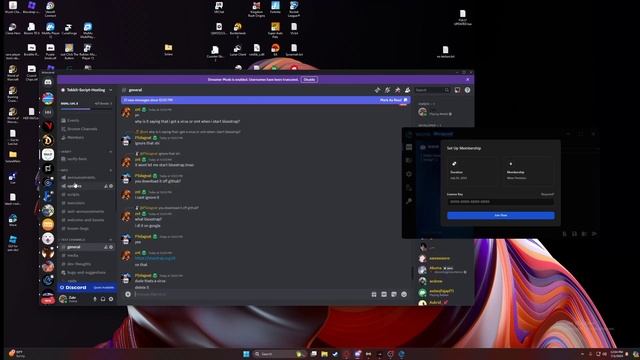This screenshot has height=360, width=640.
Task: Mute the microphone in Discord user panel
Action: coord(95,299)
